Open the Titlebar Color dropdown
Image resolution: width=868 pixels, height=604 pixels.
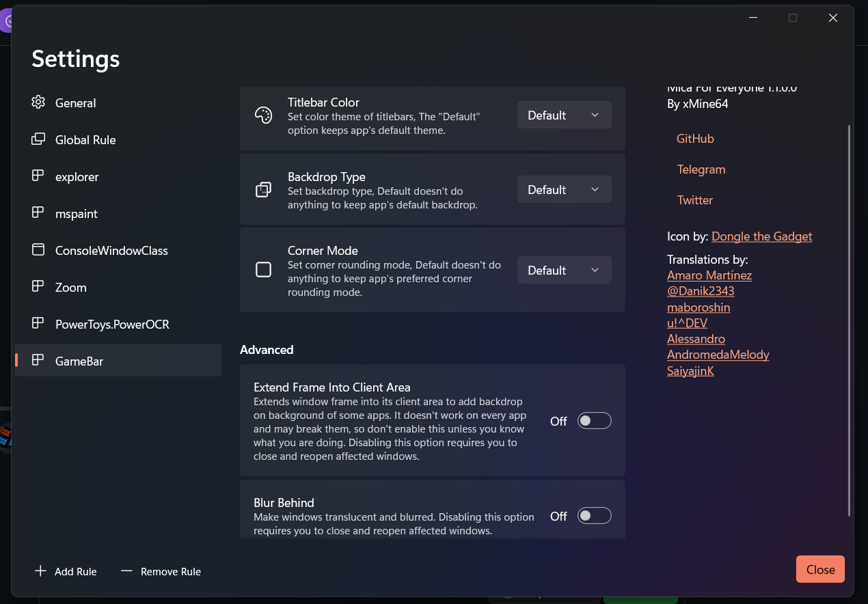tap(564, 115)
